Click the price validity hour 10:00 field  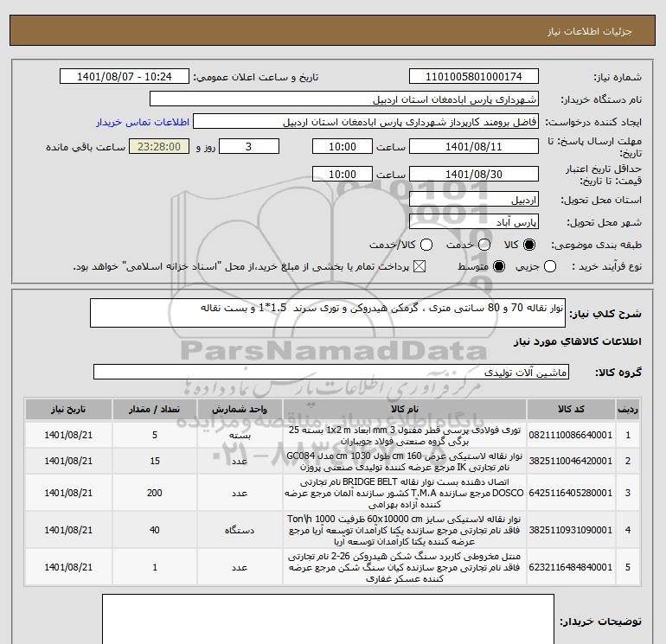click(343, 174)
